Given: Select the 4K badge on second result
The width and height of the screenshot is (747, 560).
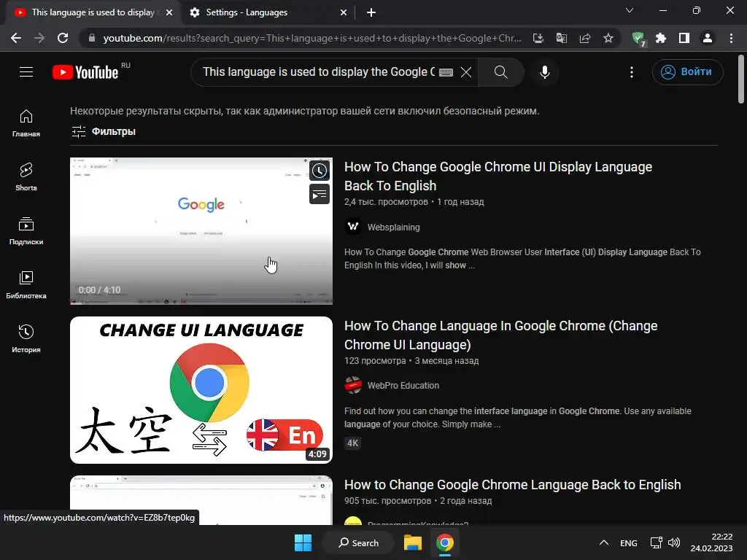Looking at the screenshot, I should coord(352,443).
